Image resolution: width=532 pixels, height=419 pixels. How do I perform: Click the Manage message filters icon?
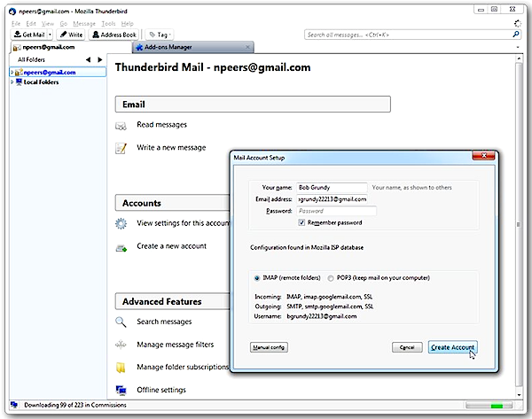[x=121, y=344]
